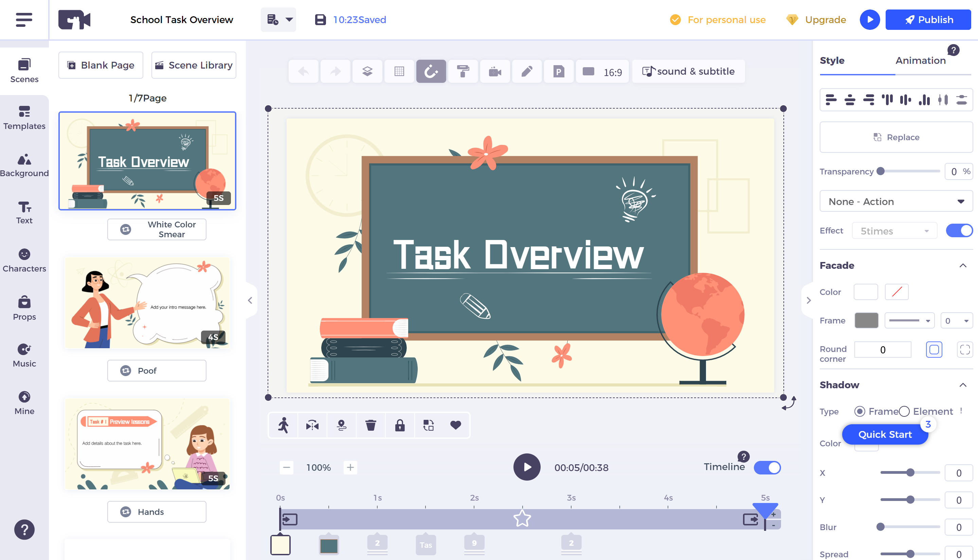Screen dimensions: 978x560
Task: Open the layers arrangement tool above the canvas
Action: [367, 71]
